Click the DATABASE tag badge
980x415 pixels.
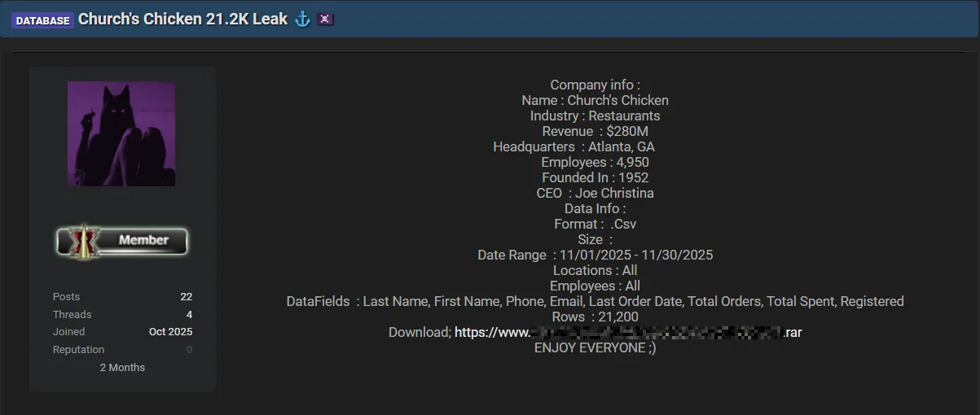[x=42, y=20]
